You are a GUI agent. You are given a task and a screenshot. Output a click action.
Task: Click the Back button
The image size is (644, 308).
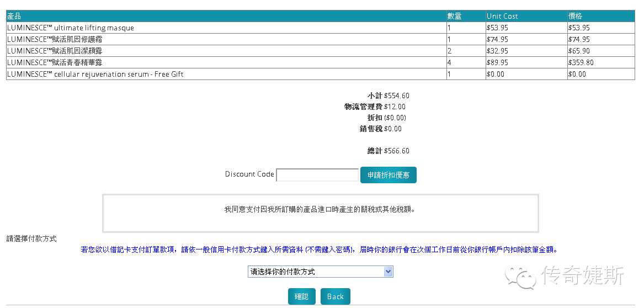tap(335, 296)
